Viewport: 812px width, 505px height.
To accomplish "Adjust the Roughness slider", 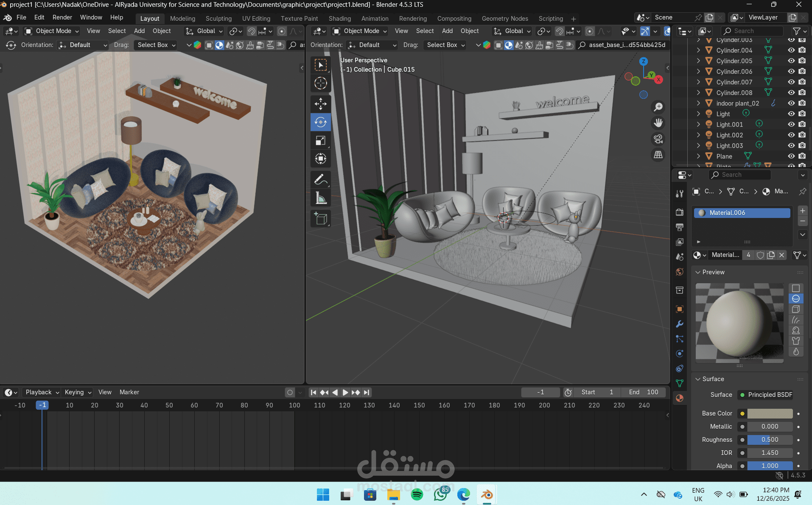I will tap(770, 440).
